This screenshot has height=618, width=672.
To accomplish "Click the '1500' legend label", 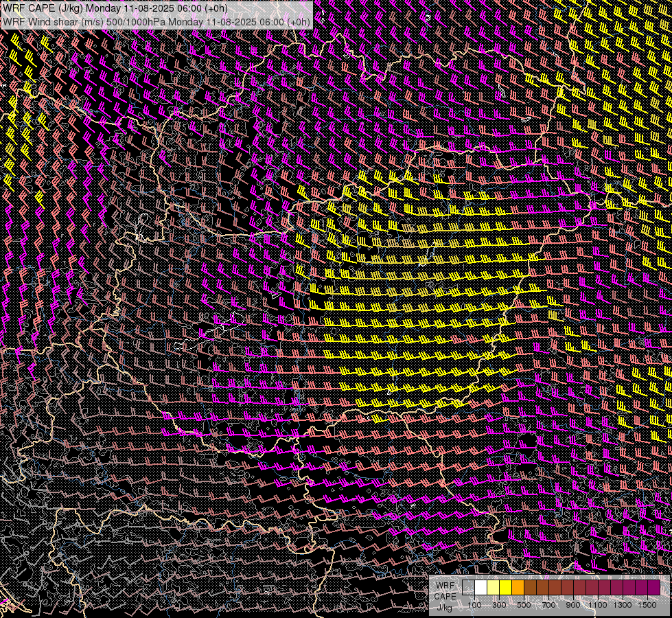I will pyautogui.click(x=647, y=605).
